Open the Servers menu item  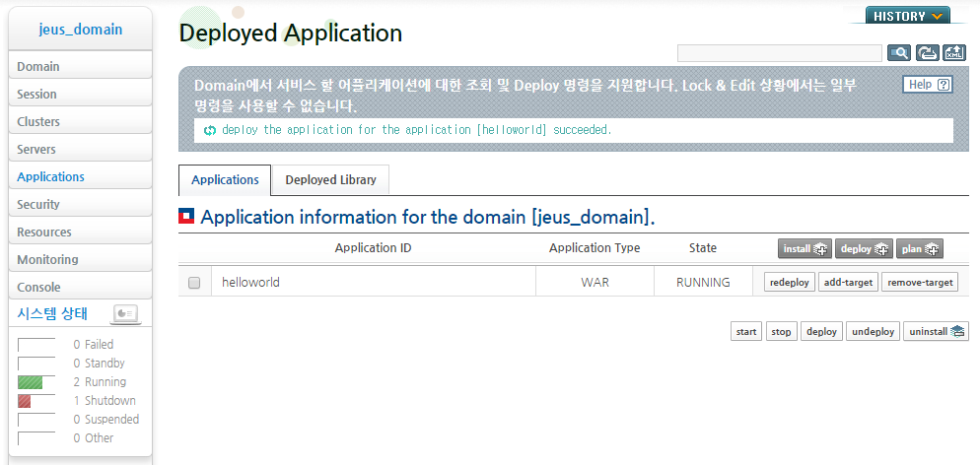click(80, 149)
